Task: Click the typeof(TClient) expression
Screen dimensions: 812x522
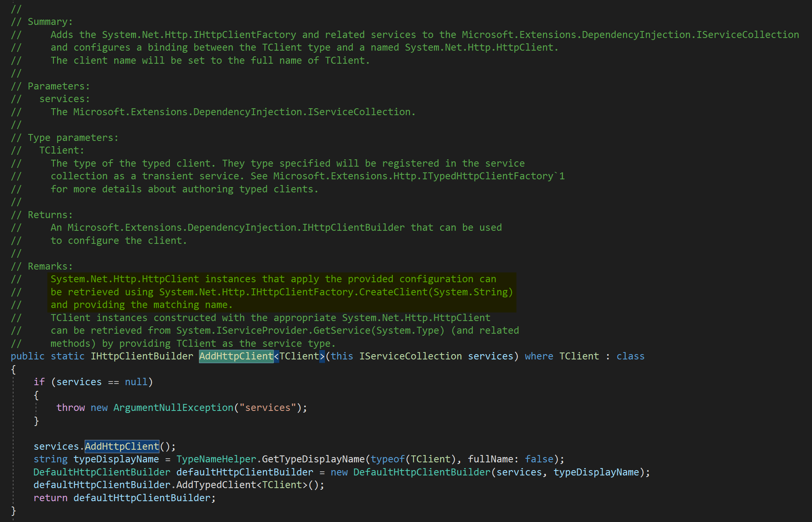Action: coord(406,459)
